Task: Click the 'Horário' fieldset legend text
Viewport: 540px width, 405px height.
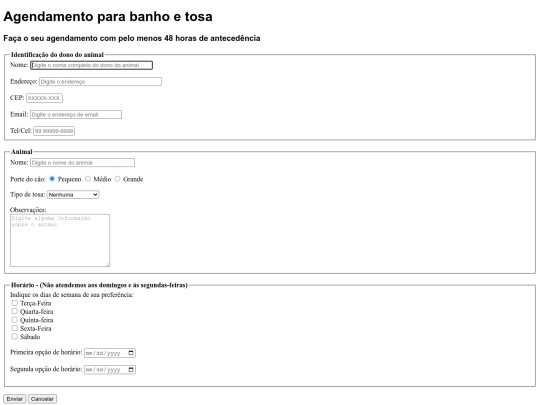Action: coord(99,285)
